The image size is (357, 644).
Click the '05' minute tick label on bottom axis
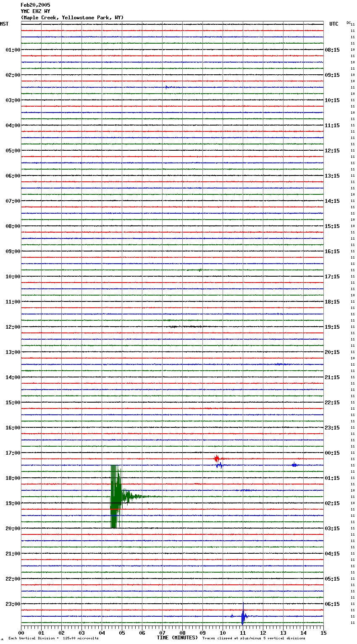[x=122, y=633]
